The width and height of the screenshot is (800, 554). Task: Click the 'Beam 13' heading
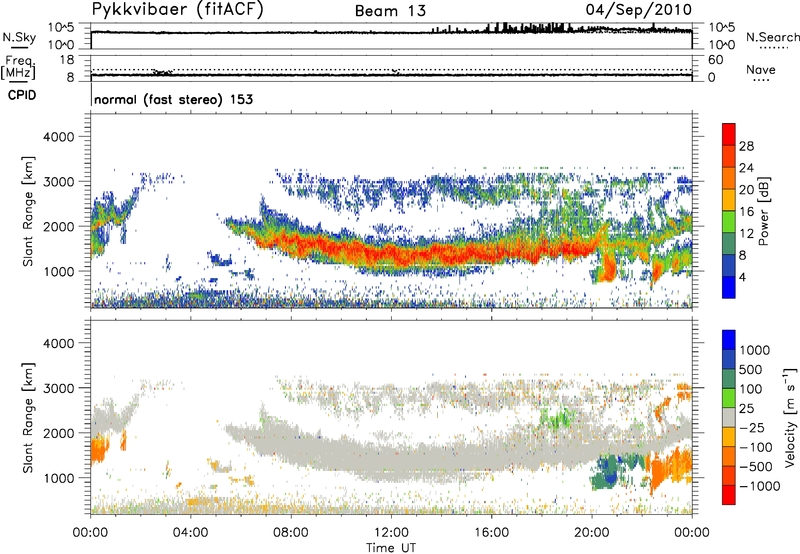(390, 11)
